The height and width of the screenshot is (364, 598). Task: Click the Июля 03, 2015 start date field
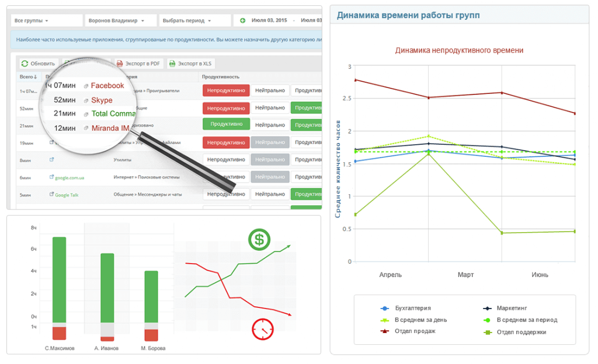pos(269,20)
